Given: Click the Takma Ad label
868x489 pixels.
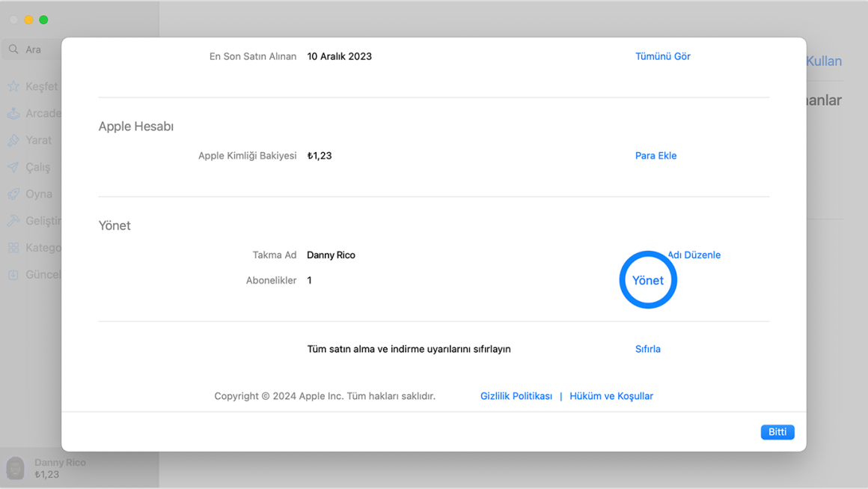Looking at the screenshot, I should pos(275,255).
